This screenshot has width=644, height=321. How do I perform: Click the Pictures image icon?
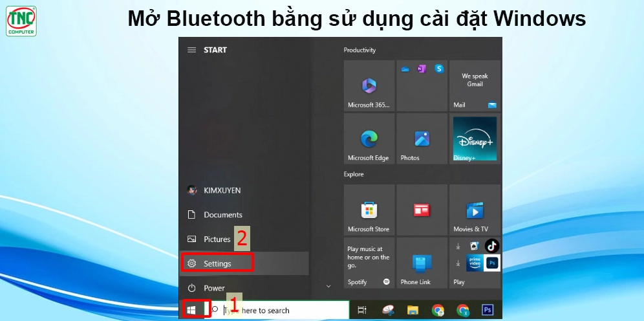click(191, 239)
